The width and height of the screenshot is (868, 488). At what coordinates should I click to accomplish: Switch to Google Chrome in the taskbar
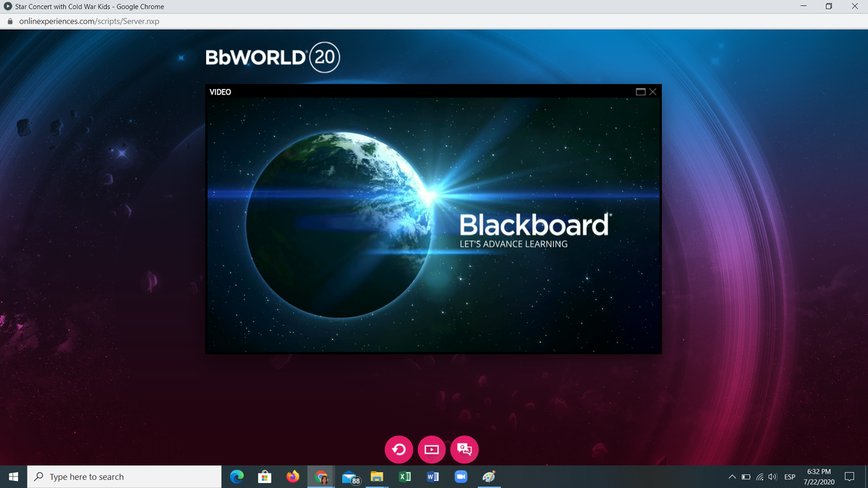(320, 476)
